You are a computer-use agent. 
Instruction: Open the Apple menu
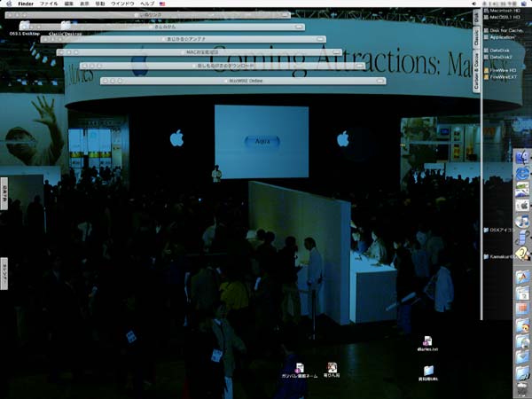[7, 4]
